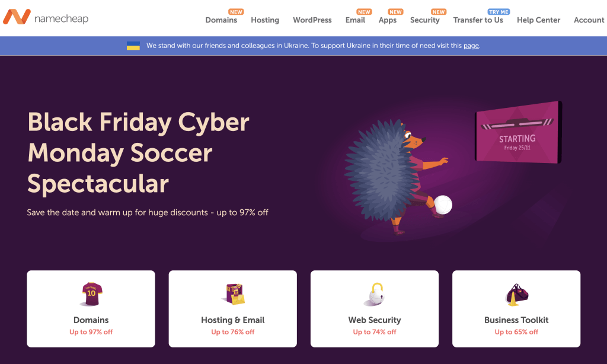Open the Help Center link

pos(538,20)
